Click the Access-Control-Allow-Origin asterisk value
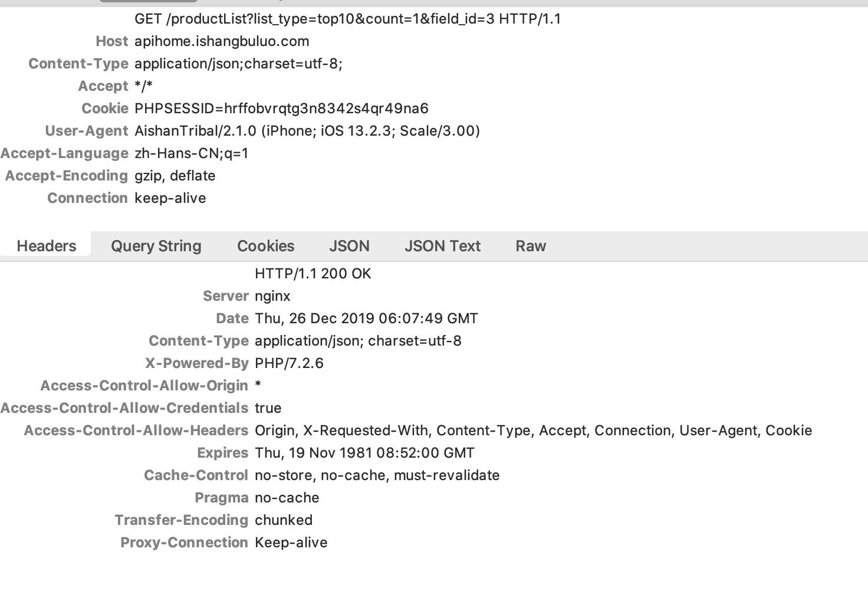 point(258,385)
